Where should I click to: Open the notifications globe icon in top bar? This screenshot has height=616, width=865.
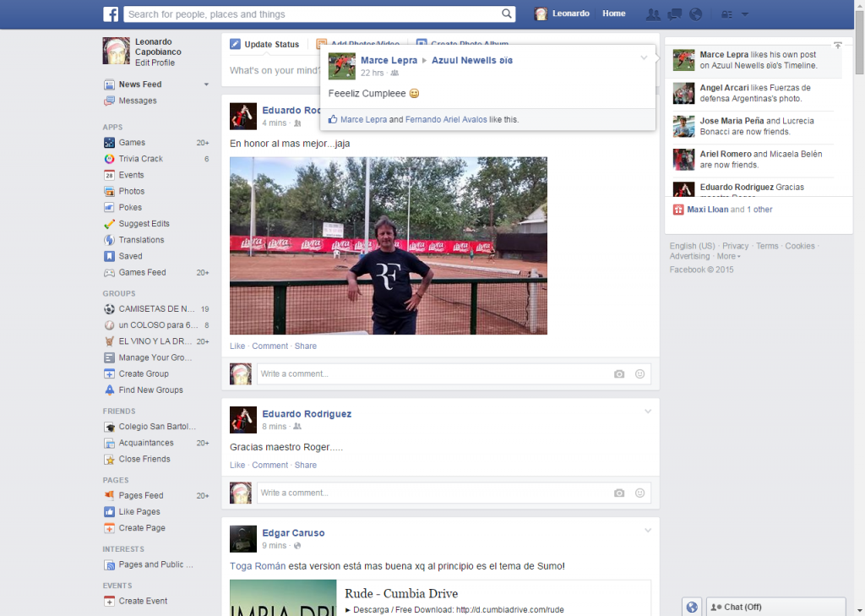pyautogui.click(x=696, y=14)
